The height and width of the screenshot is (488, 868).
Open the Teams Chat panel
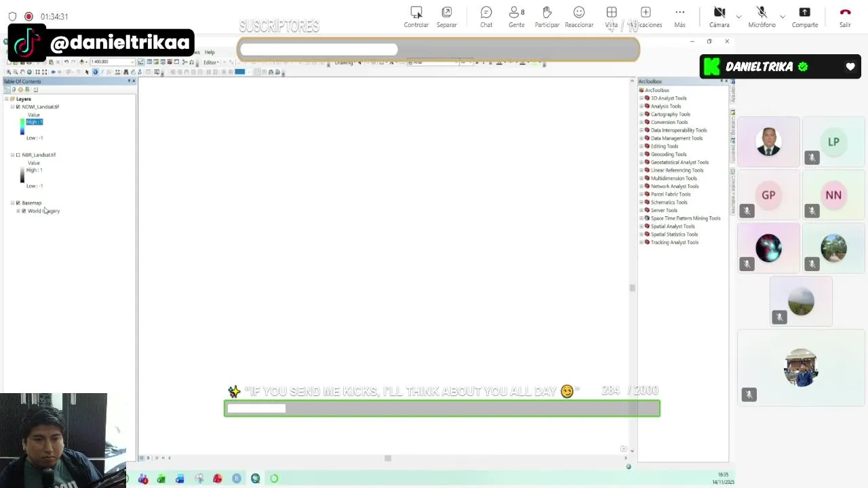[486, 16]
